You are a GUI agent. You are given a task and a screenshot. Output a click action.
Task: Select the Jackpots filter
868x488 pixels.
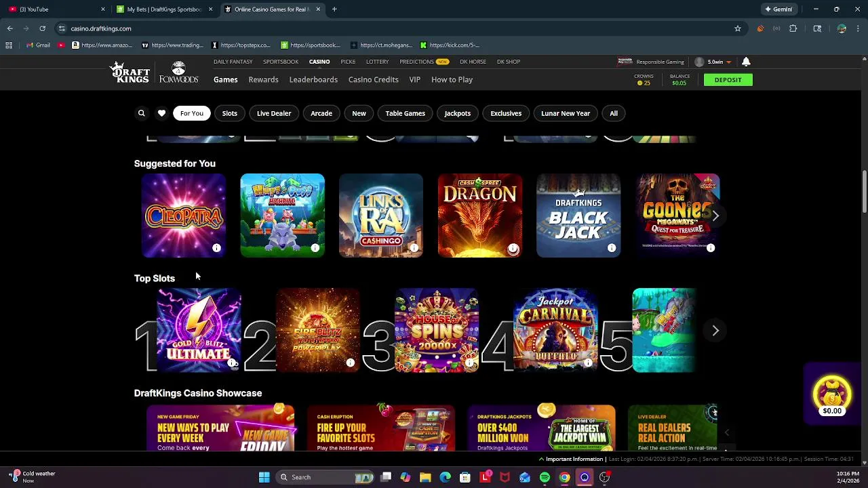tap(457, 113)
